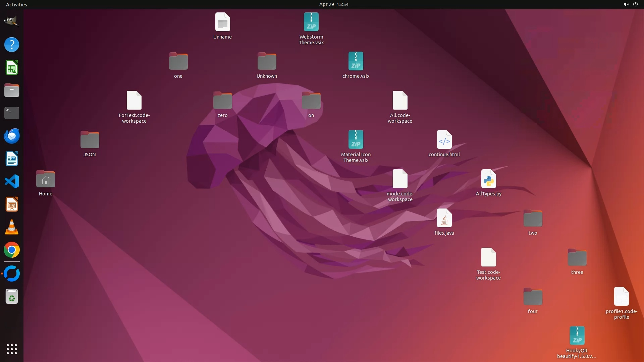Open the clock showing Apr 29 15:54
Image resolution: width=644 pixels, height=362 pixels.
(333, 4)
